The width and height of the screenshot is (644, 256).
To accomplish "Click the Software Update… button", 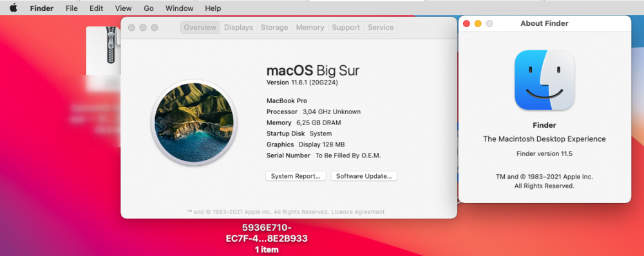I will point(364,176).
